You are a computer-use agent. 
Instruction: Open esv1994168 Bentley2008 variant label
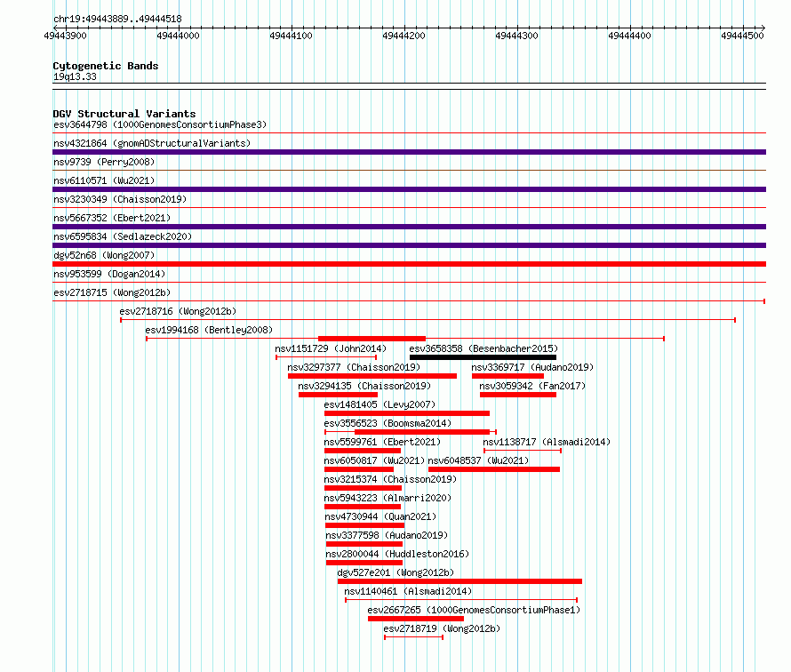[209, 330]
